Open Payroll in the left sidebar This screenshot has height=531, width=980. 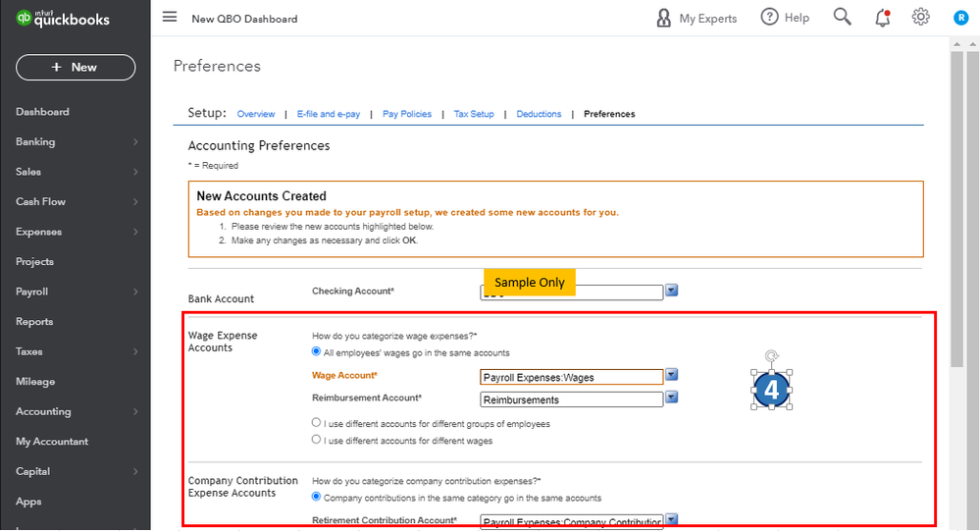[32, 292]
